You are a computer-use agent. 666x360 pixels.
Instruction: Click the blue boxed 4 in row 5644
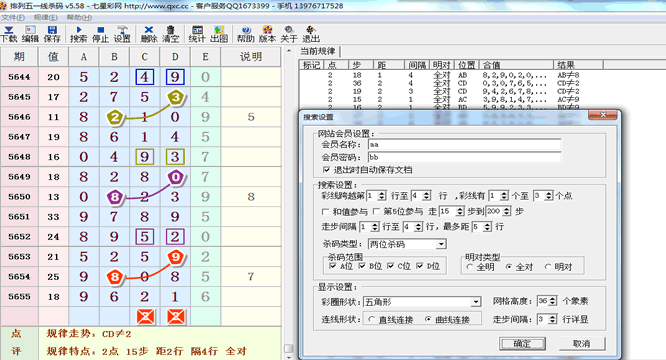(x=145, y=77)
